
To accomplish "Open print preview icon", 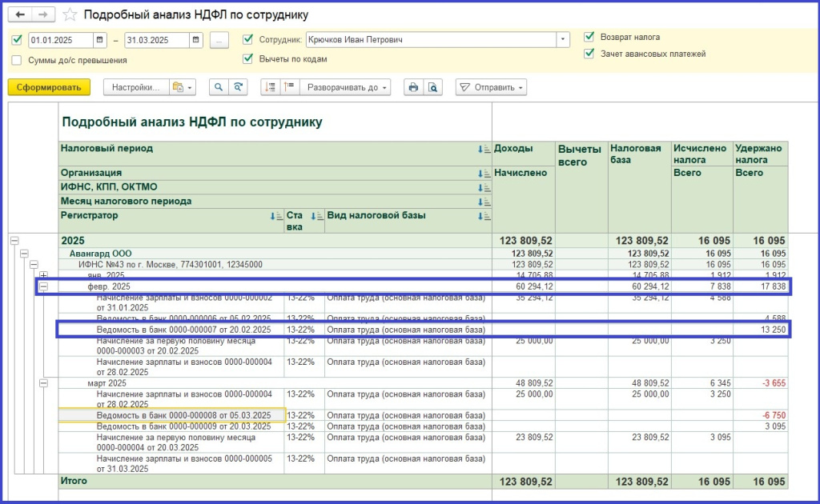I will click(433, 87).
